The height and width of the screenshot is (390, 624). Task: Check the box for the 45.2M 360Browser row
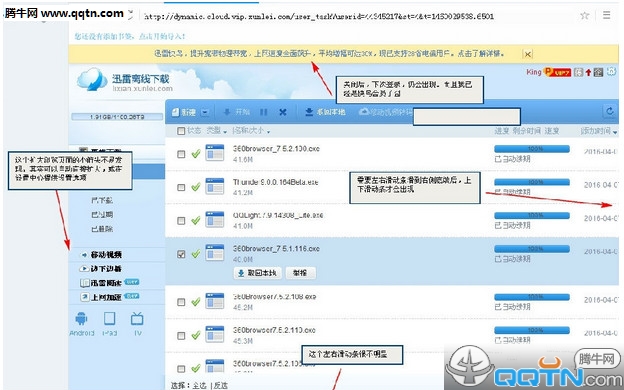point(181,302)
